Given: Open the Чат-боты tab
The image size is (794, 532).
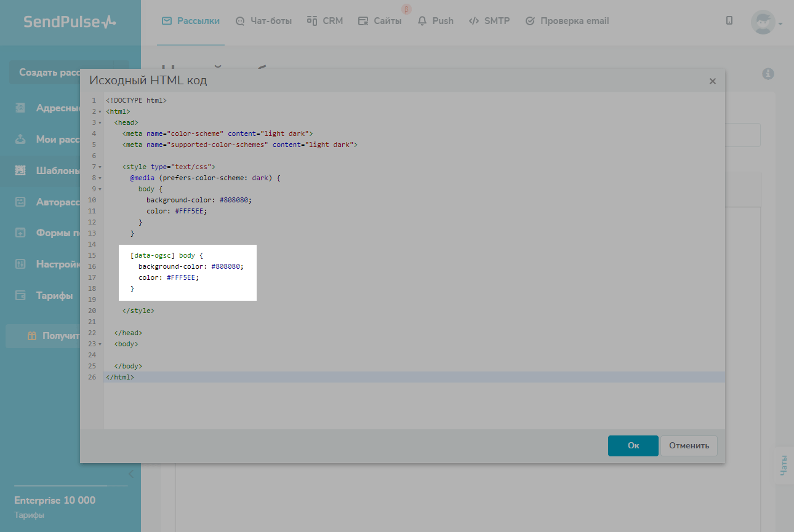Looking at the screenshot, I should pos(263,21).
